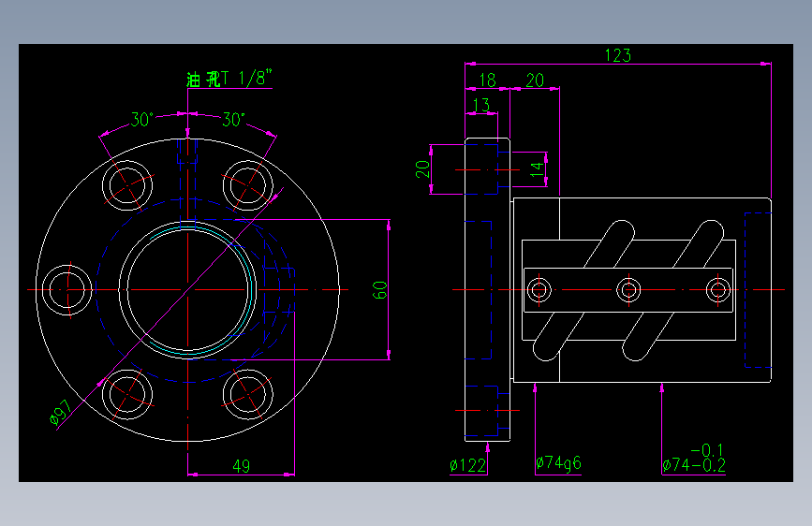
Task: Click the -0.1 upper tolerance value
Action: coord(707,450)
